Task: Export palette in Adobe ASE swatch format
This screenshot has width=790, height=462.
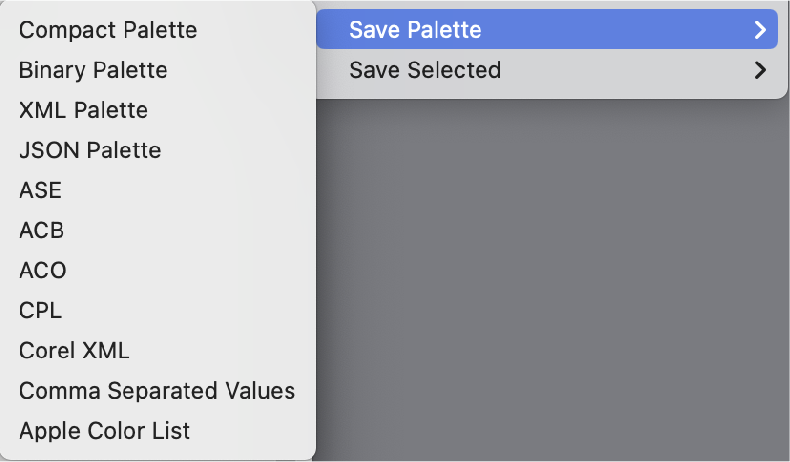Action: click(x=40, y=190)
